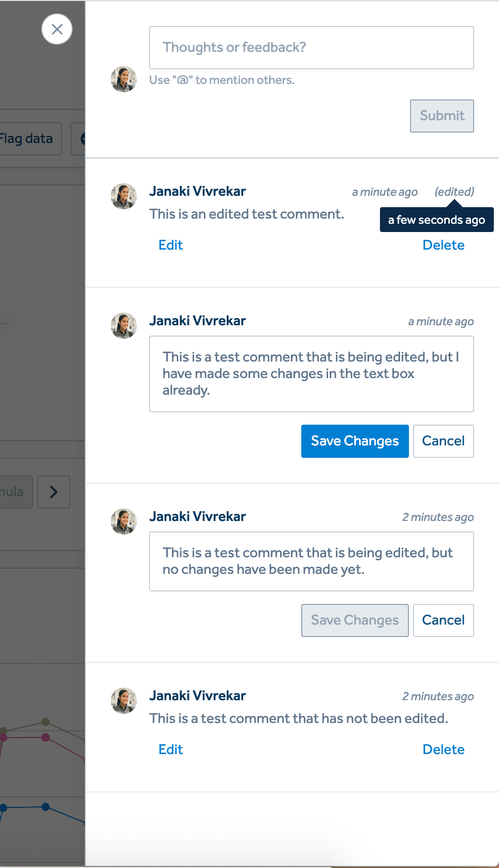Delete the comment that has not been edited
Image resolution: width=499 pixels, height=868 pixels.
point(443,749)
